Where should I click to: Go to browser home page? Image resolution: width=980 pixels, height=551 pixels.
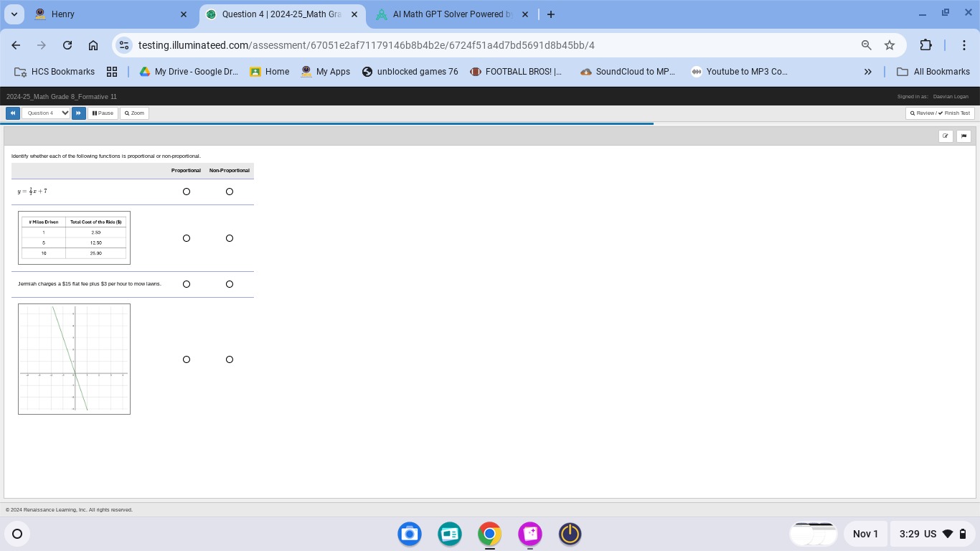pyautogui.click(x=93, y=45)
